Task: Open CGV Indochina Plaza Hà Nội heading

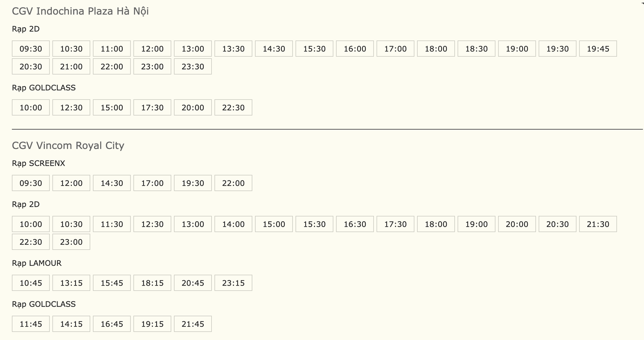Action: click(80, 11)
